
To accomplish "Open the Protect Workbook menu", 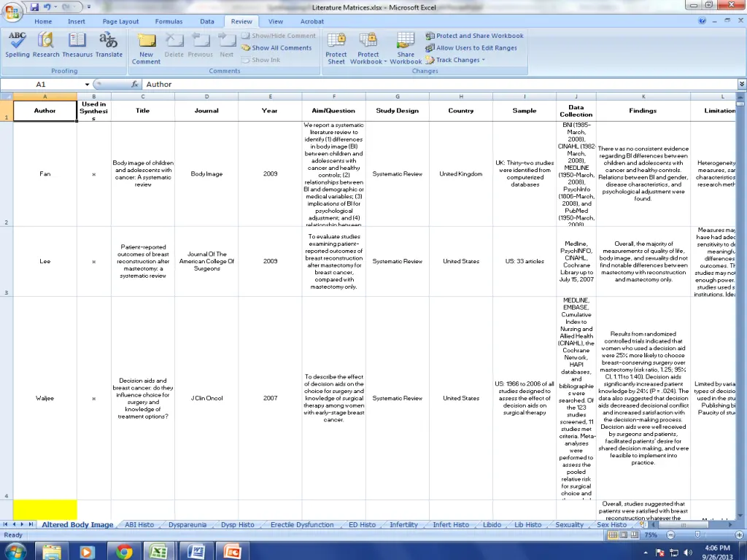I will pyautogui.click(x=368, y=48).
